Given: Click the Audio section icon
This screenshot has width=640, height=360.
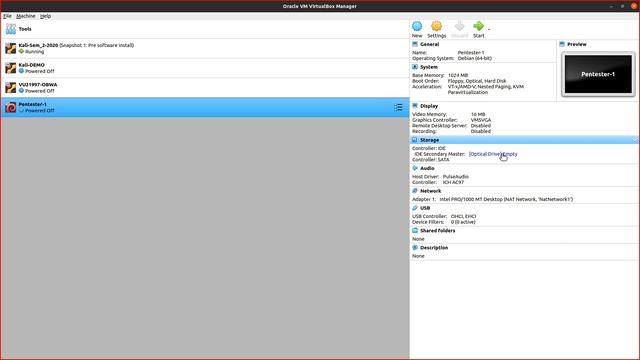Looking at the screenshot, I should pyautogui.click(x=415, y=168).
